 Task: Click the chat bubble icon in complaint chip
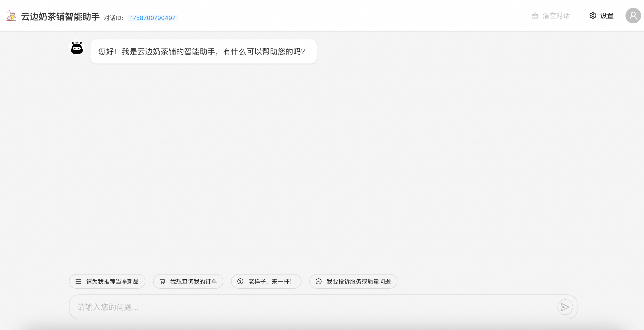point(318,281)
